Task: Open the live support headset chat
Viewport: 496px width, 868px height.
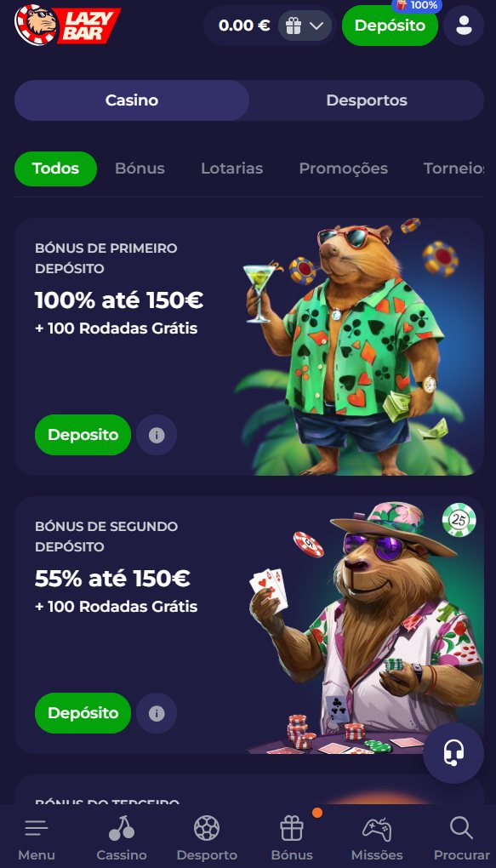Action: 453,753
